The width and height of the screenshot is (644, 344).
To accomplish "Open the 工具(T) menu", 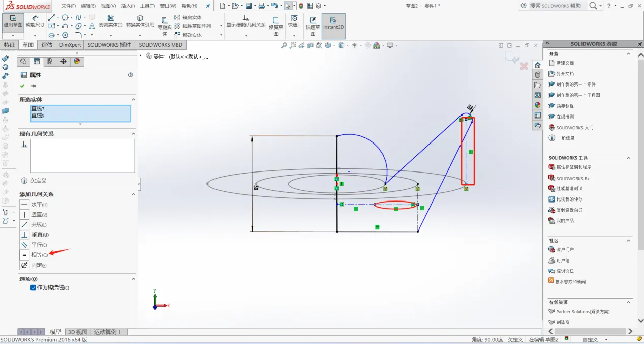I will pos(147,6).
